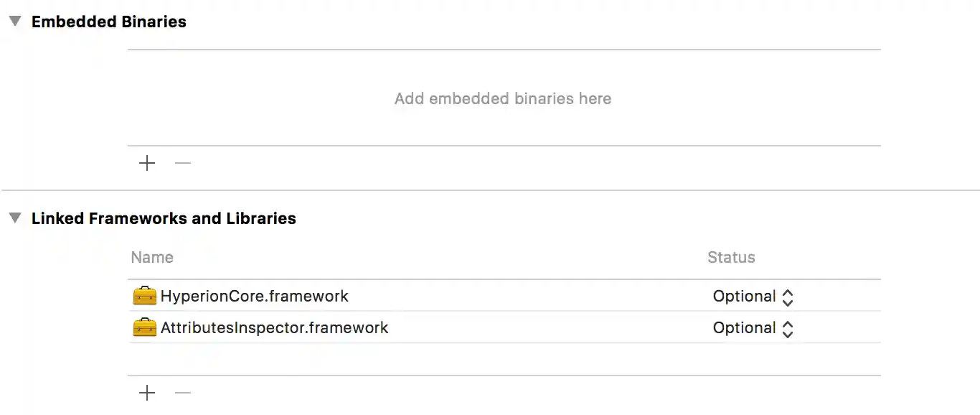The height and width of the screenshot is (415, 980).
Task: Click stepper chevrons beside HyperionCore's Optional status
Action: [787, 296]
